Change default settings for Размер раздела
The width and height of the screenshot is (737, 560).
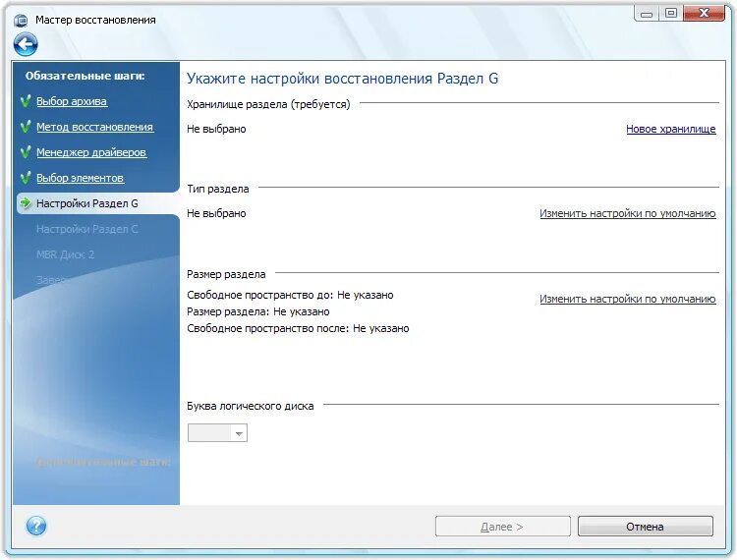pos(628,299)
